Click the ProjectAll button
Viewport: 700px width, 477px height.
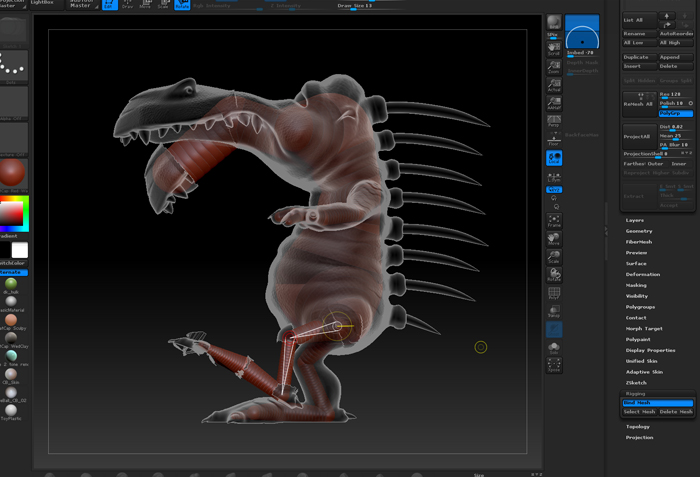tap(639, 136)
